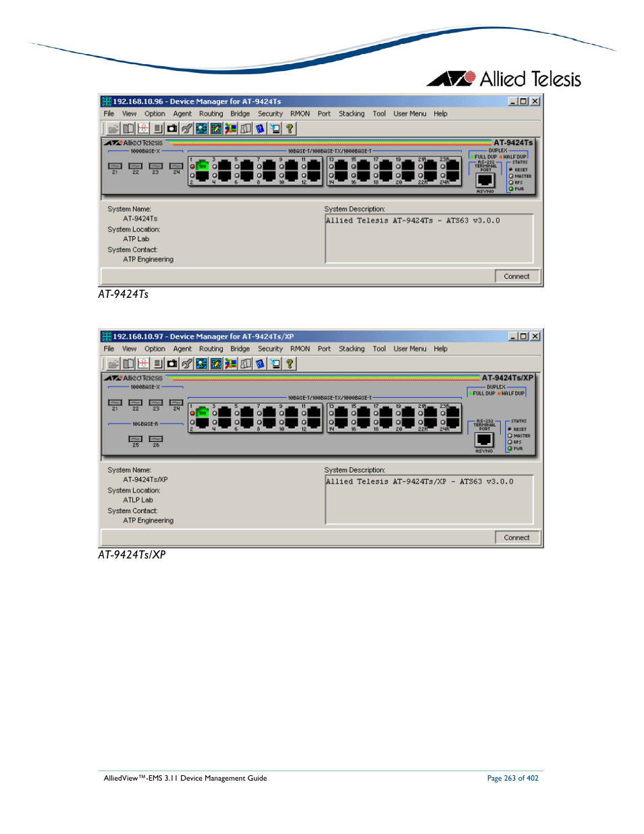
Task: Open the Routing menu in 192.168.10.96 window
Action: coord(211,113)
